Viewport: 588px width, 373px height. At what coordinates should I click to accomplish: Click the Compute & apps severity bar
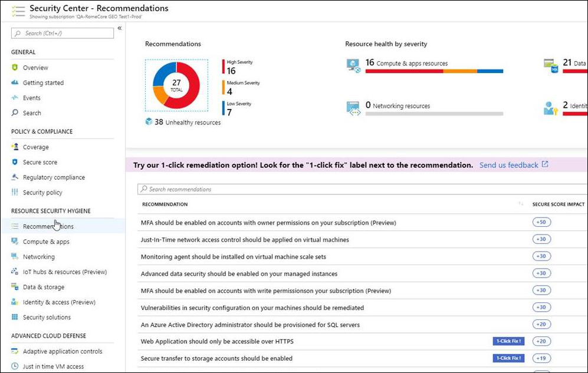pos(434,71)
